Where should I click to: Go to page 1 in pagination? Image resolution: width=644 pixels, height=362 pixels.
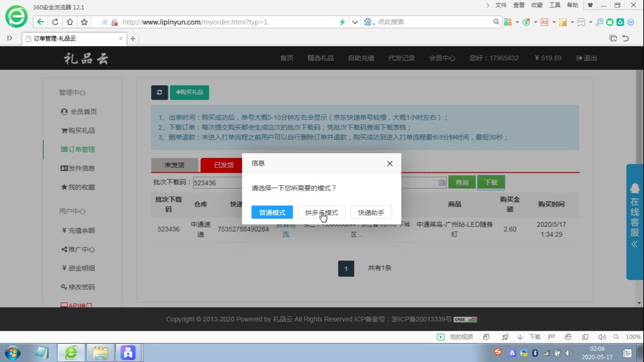click(x=346, y=268)
